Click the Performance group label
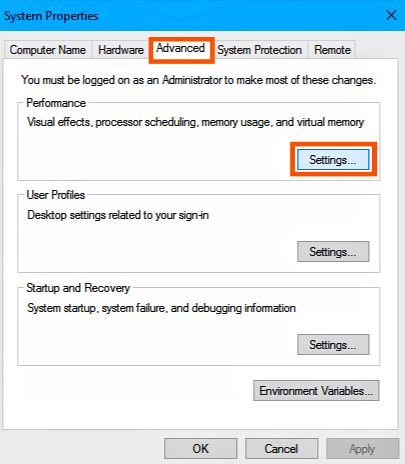This screenshot has height=464, width=405. pos(56,103)
